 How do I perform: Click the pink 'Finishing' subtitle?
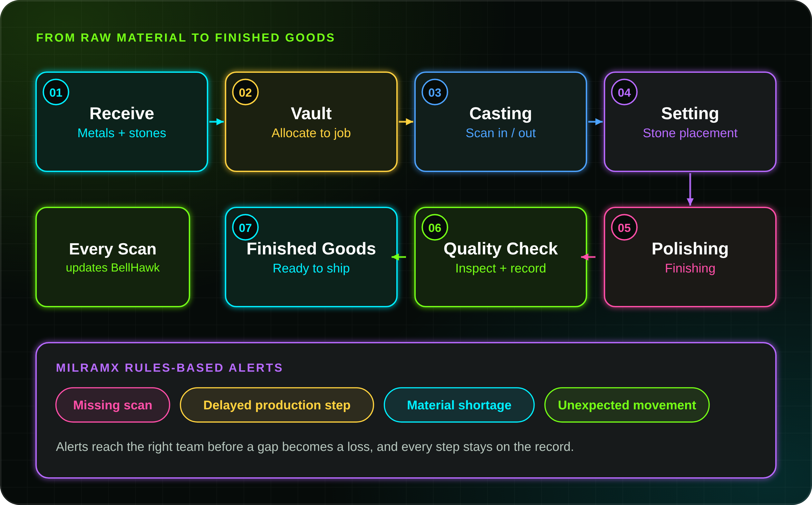coord(690,269)
